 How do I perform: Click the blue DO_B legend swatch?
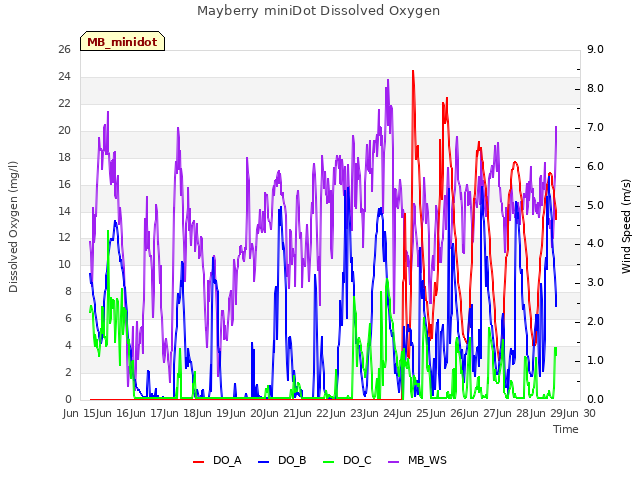click(x=264, y=462)
